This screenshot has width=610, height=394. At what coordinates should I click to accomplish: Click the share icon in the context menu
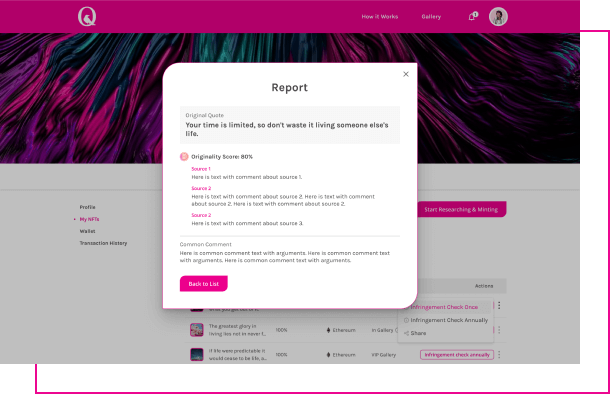click(x=406, y=333)
